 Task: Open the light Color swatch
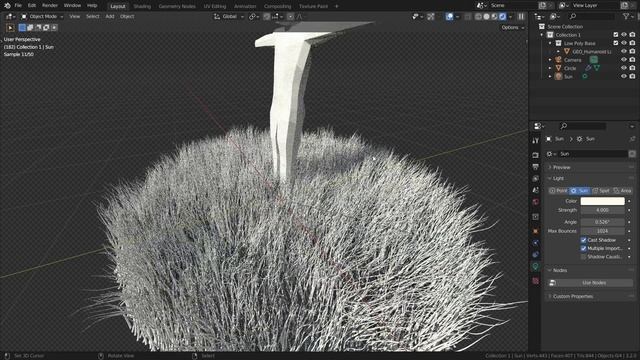(x=602, y=201)
